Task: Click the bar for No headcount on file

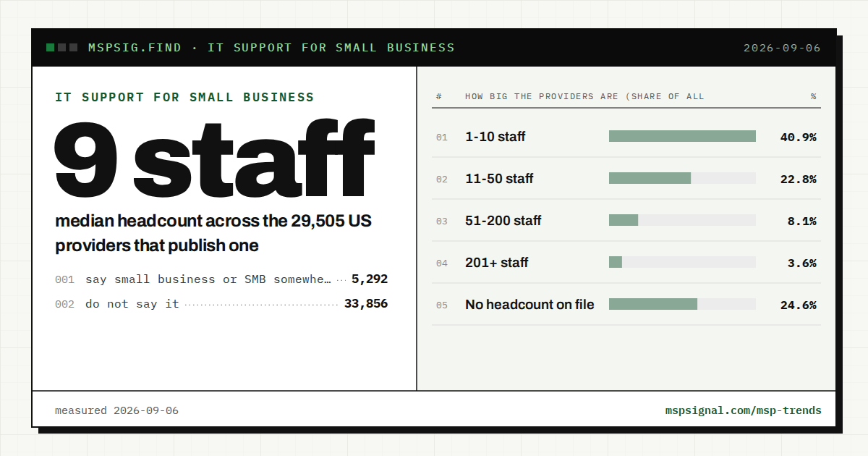Action: [682, 304]
